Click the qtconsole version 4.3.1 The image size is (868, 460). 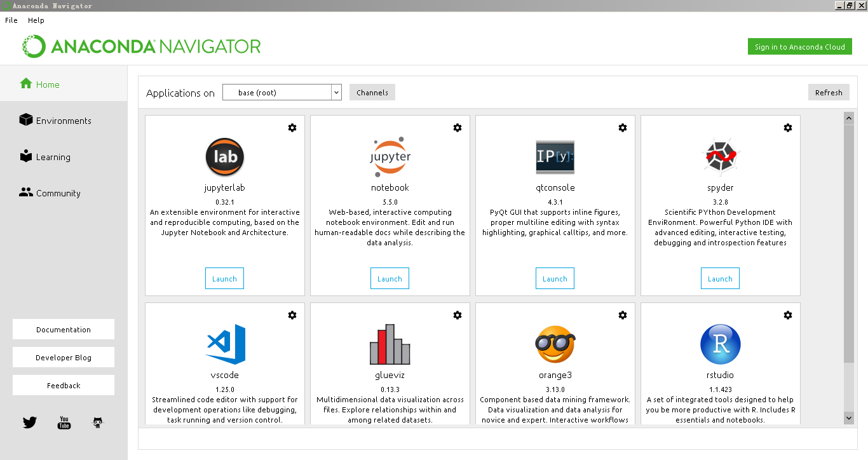[x=555, y=201]
